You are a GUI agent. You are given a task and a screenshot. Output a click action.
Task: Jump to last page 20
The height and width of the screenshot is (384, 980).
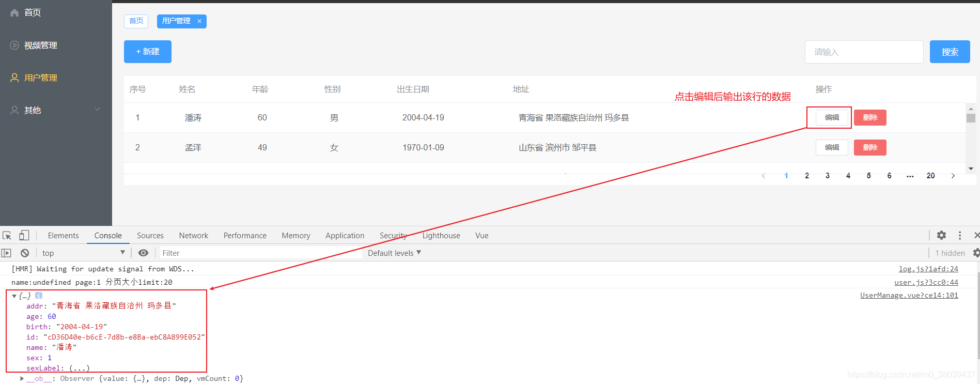930,176
